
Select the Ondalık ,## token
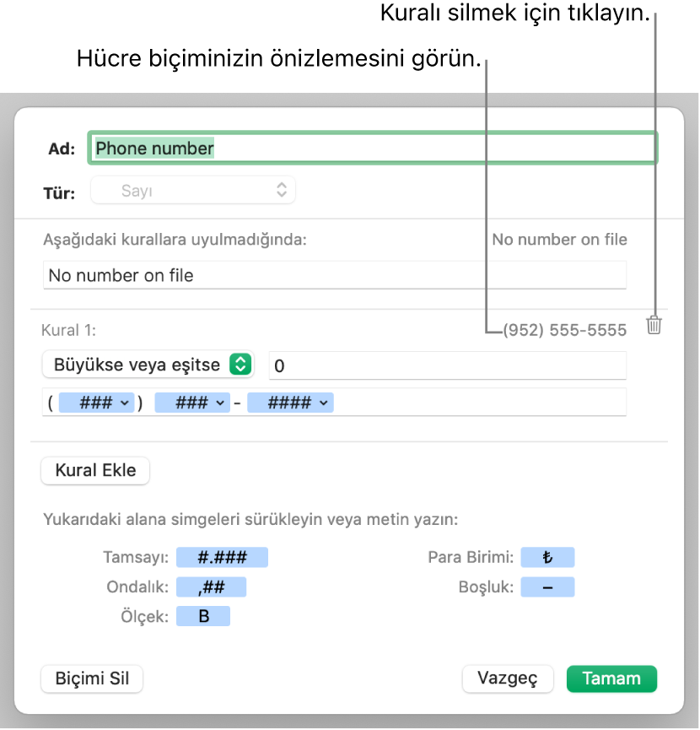click(x=211, y=587)
